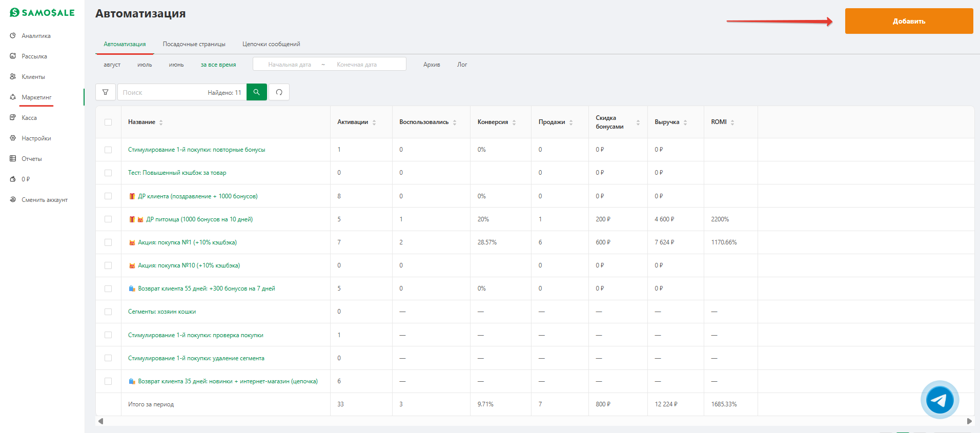Image resolution: width=980 pixels, height=433 pixels.
Task: Open the Цепочки сообщений tab
Action: click(271, 44)
